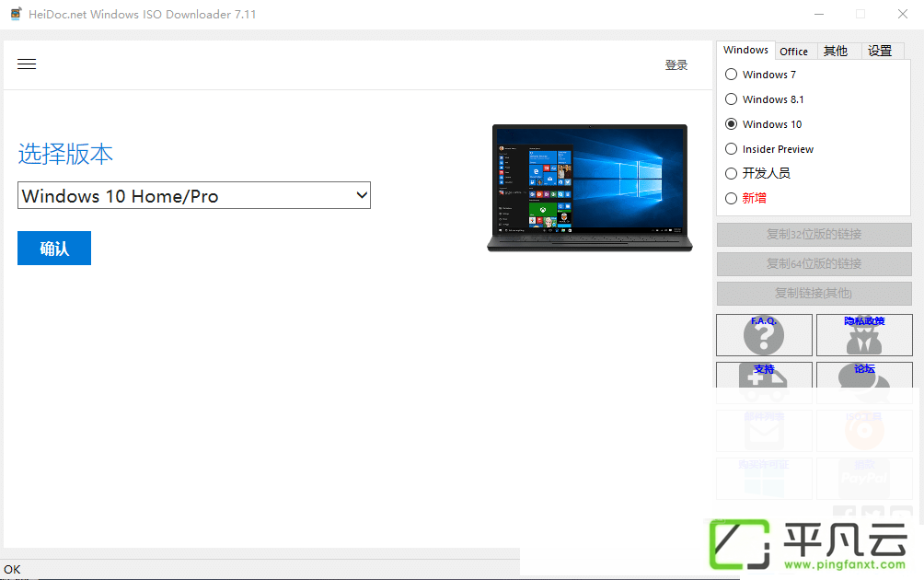Close the ISO Downloader window

point(902,14)
